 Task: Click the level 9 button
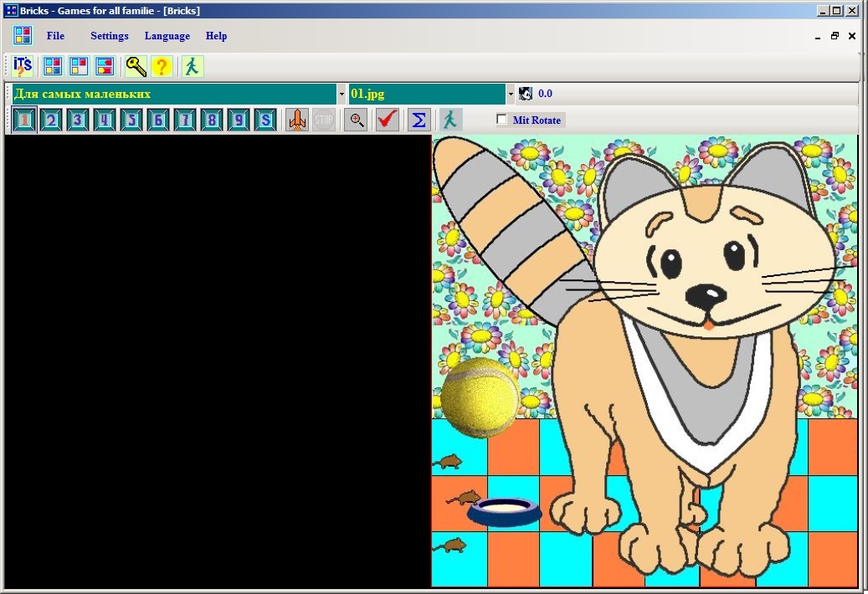pos(239,120)
